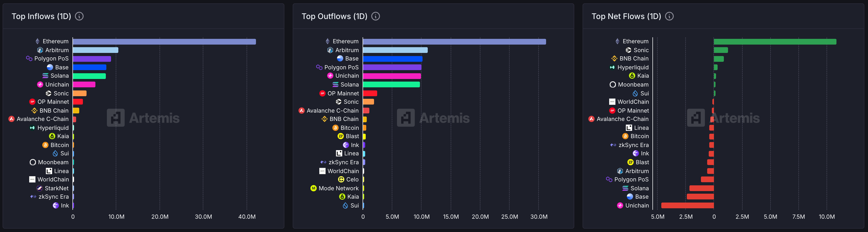Click the green Ethereum bar in Top Net Flows

point(775,41)
